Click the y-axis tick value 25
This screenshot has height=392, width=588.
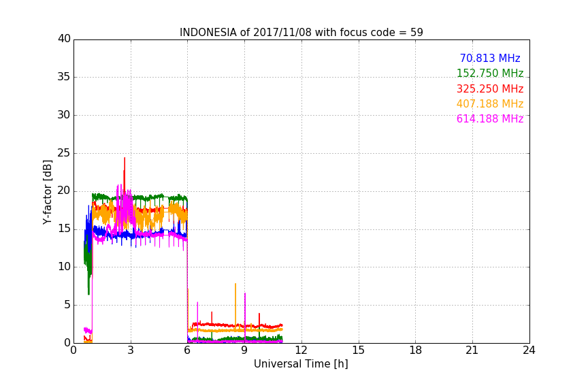click(64, 152)
